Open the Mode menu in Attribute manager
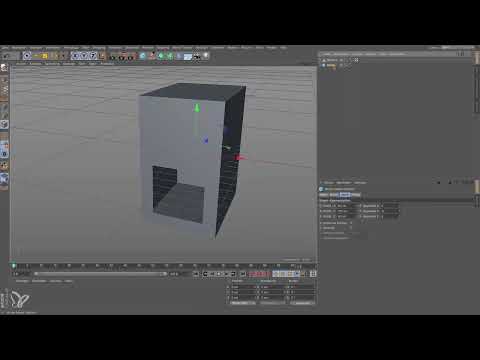Image resolution: width=480 pixels, height=360 pixels. [329, 183]
